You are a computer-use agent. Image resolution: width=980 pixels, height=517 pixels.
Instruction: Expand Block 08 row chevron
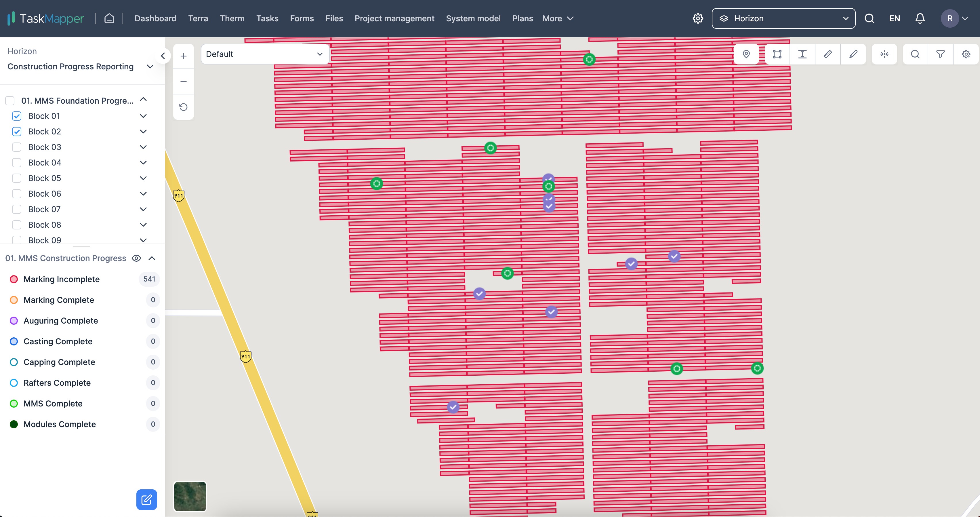(143, 225)
